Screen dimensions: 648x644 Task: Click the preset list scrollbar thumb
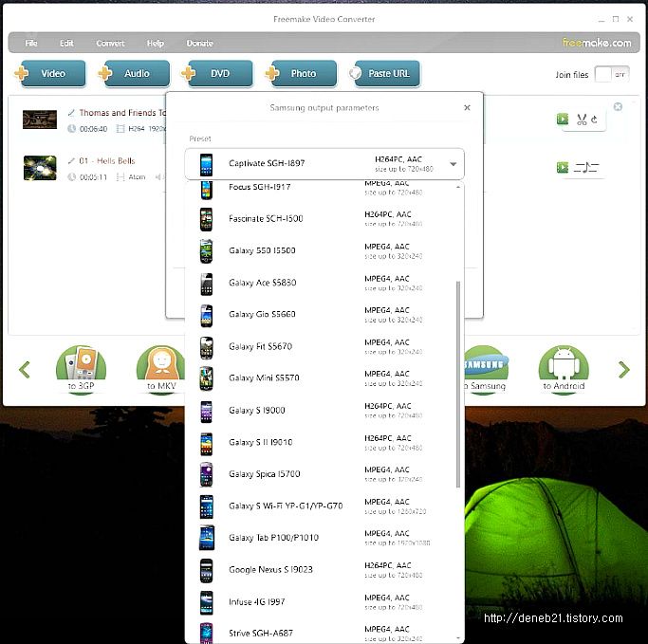coord(458,384)
